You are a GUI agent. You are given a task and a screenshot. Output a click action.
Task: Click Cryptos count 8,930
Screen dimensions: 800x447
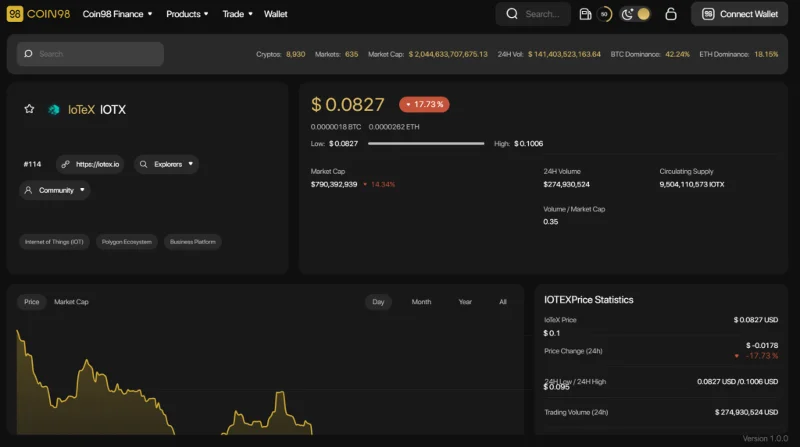(295, 54)
